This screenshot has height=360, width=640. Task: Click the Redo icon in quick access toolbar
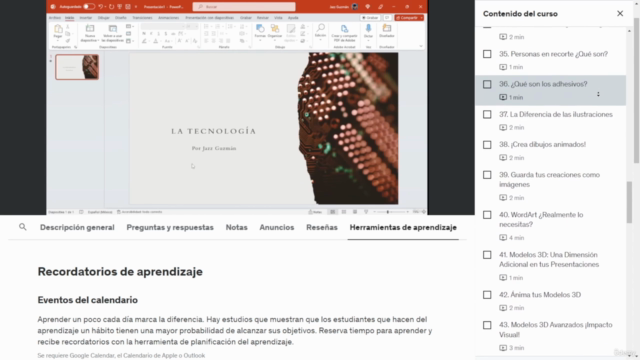tap(111, 7)
